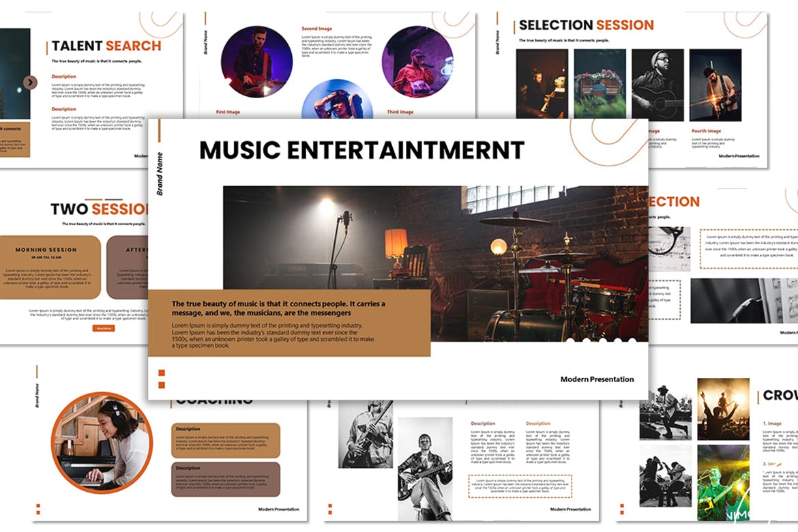This screenshot has height=532, width=798.
Task: Click the tan Description box on Coaching slide
Action: click(x=225, y=440)
